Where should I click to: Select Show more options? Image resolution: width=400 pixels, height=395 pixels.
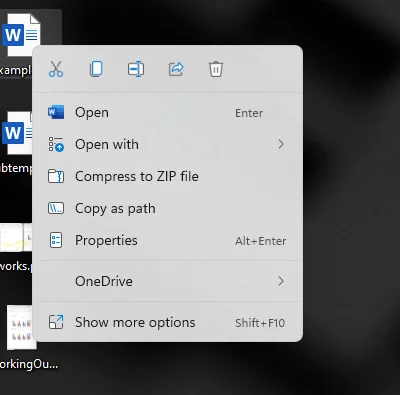point(168,323)
